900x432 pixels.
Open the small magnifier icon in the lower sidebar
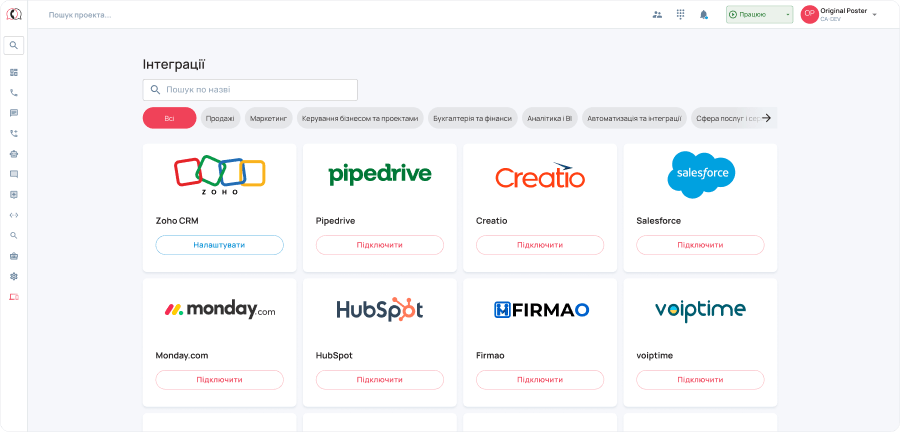click(x=14, y=235)
